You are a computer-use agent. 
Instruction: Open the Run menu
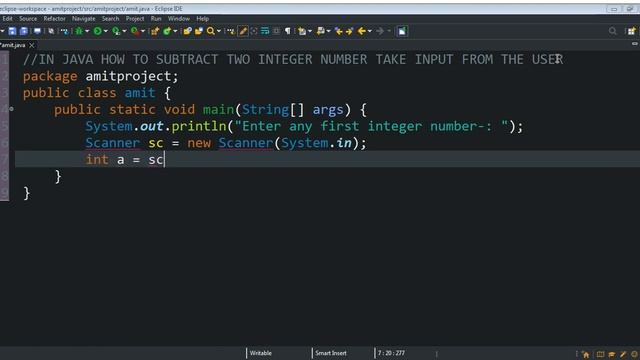[156, 19]
